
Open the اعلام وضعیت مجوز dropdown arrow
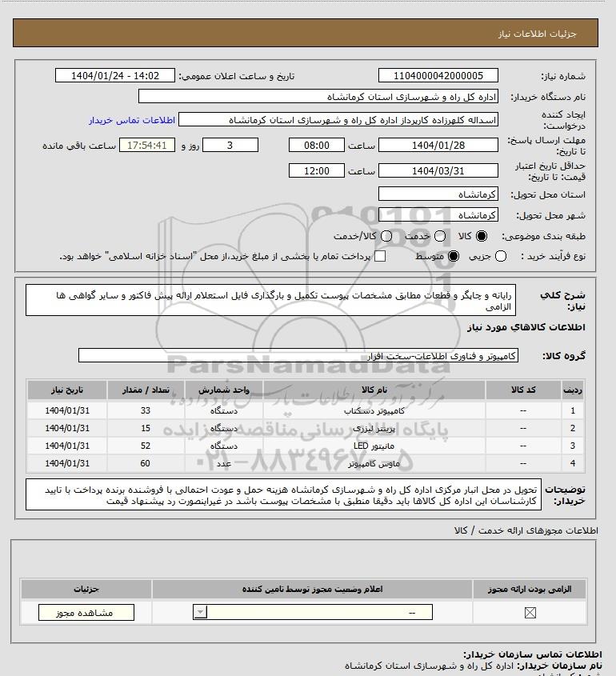pyautogui.click(x=201, y=612)
